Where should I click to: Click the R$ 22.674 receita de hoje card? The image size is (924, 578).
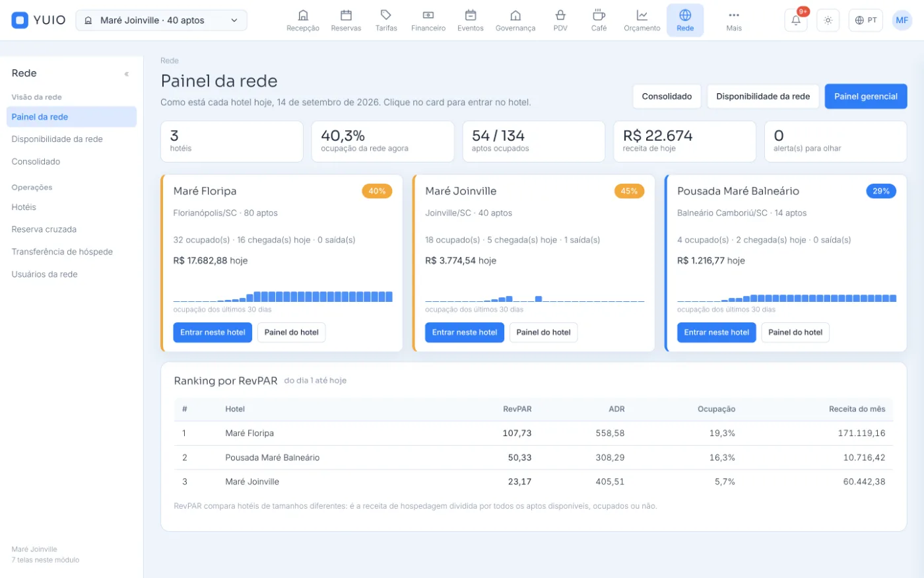685,141
